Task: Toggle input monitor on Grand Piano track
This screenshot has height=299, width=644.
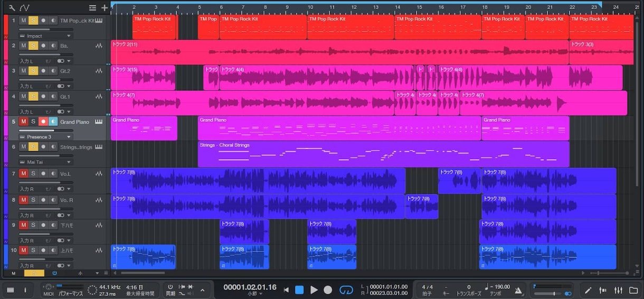Action: pos(53,122)
